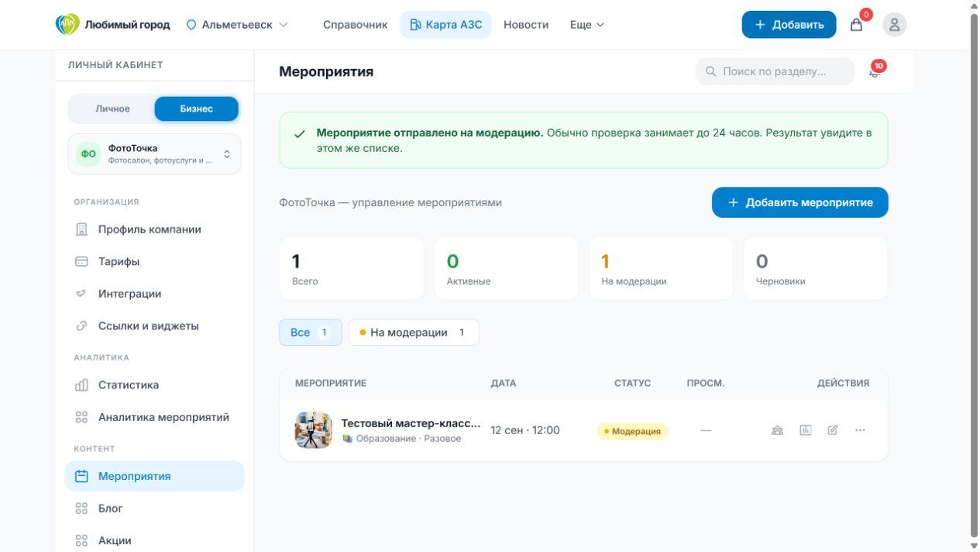
Task: Open statistics icon for Тестовый мастер-класс event
Action: (806, 430)
